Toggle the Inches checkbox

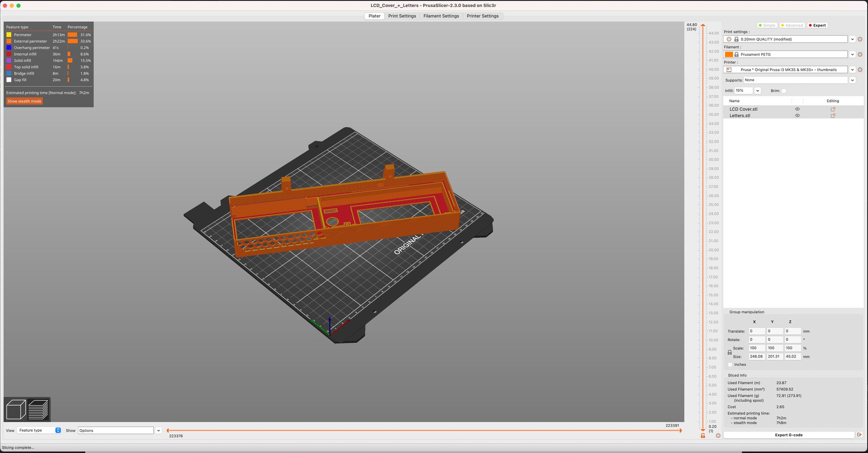[730, 365]
